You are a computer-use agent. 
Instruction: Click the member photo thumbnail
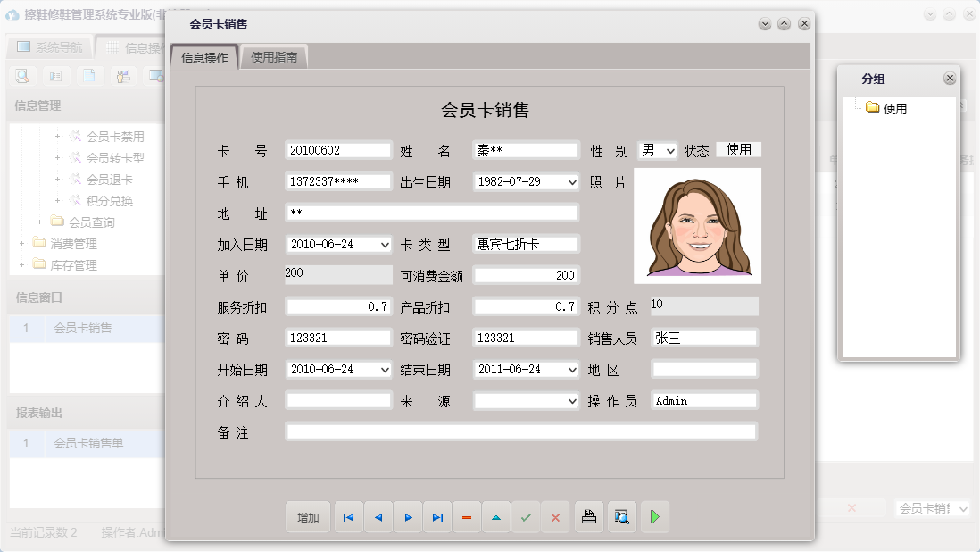(x=697, y=226)
